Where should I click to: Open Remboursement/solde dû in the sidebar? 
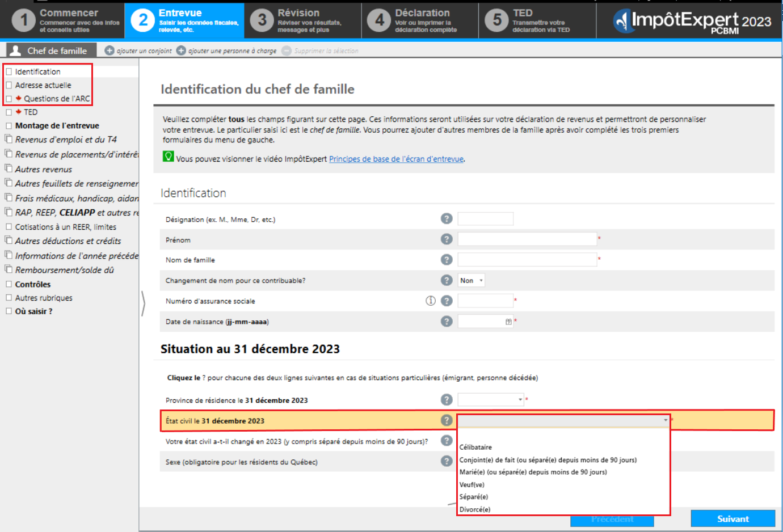[64, 270]
